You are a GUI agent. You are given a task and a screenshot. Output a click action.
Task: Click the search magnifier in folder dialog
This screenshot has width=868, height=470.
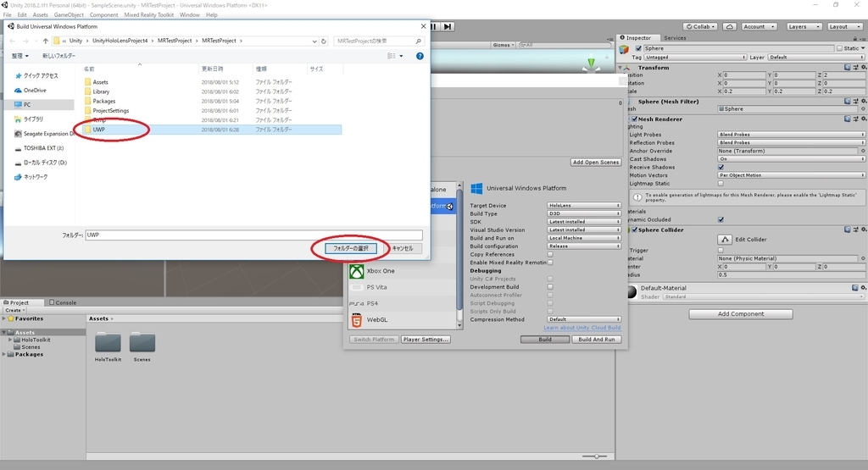[x=418, y=41]
